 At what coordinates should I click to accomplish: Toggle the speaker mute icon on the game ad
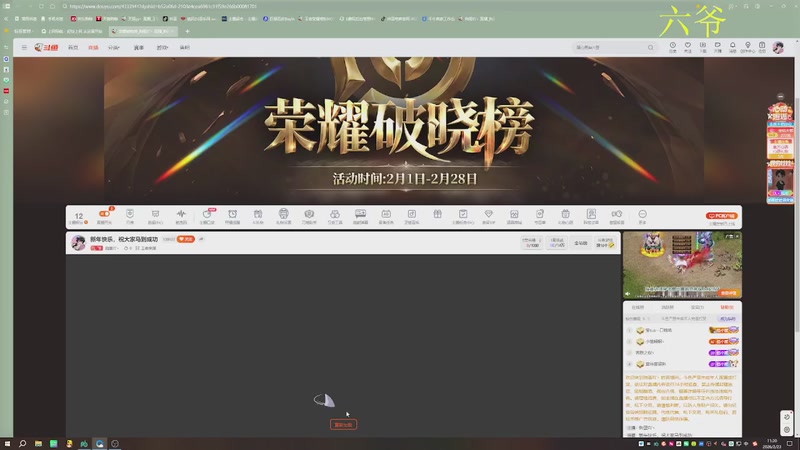click(x=628, y=293)
